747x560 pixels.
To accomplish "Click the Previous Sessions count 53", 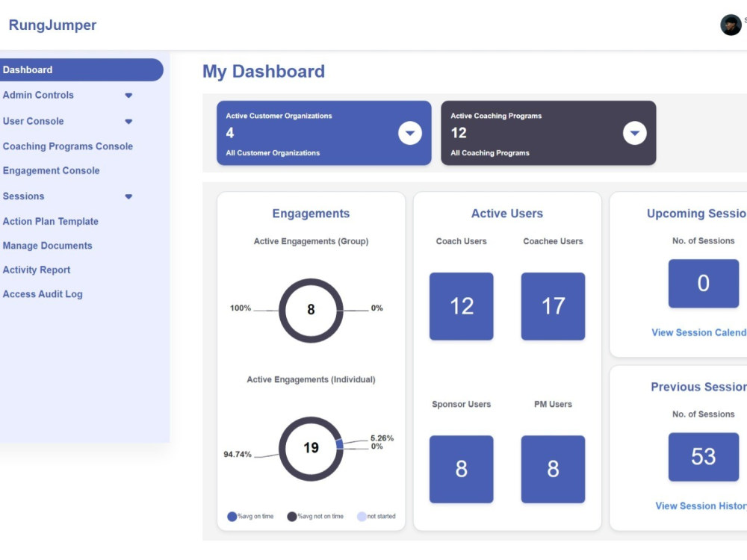I will coord(703,457).
